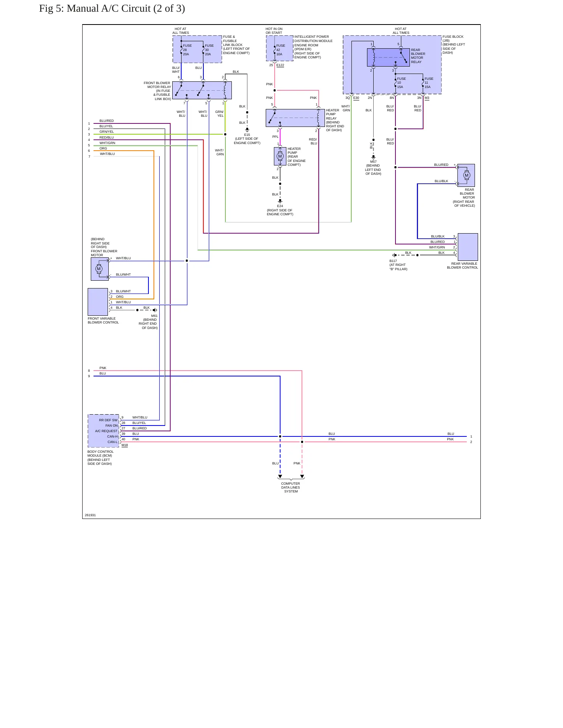Click the FUSE 28 20A label
The height and width of the screenshot is (728, 563).
click(x=187, y=50)
